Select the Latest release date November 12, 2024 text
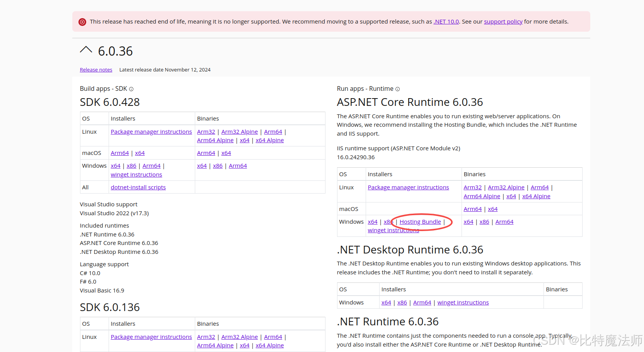The image size is (644, 352). coord(165,70)
